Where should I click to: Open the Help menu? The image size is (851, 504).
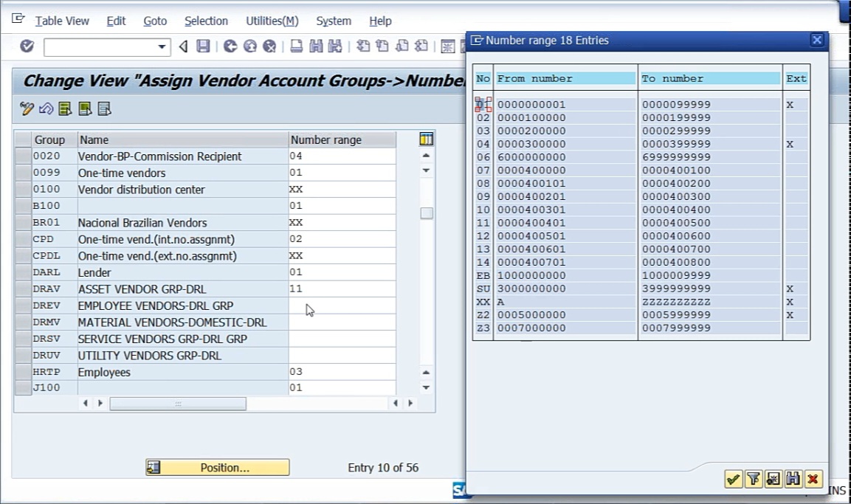click(380, 21)
